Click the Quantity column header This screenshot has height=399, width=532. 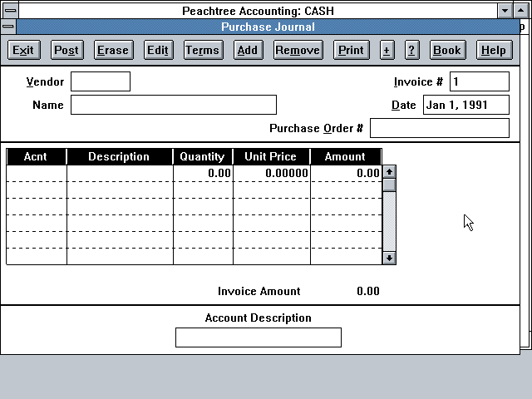(203, 157)
